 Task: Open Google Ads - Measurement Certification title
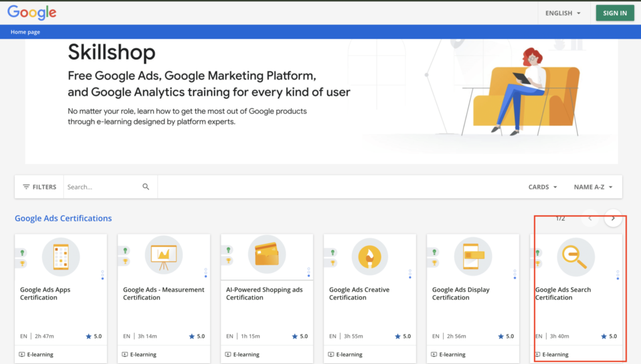tap(163, 293)
